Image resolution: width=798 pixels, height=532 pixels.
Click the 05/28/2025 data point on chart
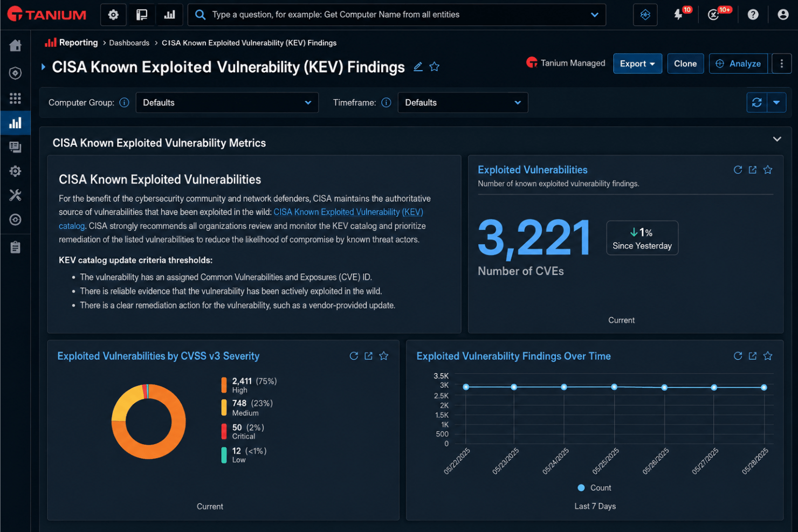click(x=764, y=388)
